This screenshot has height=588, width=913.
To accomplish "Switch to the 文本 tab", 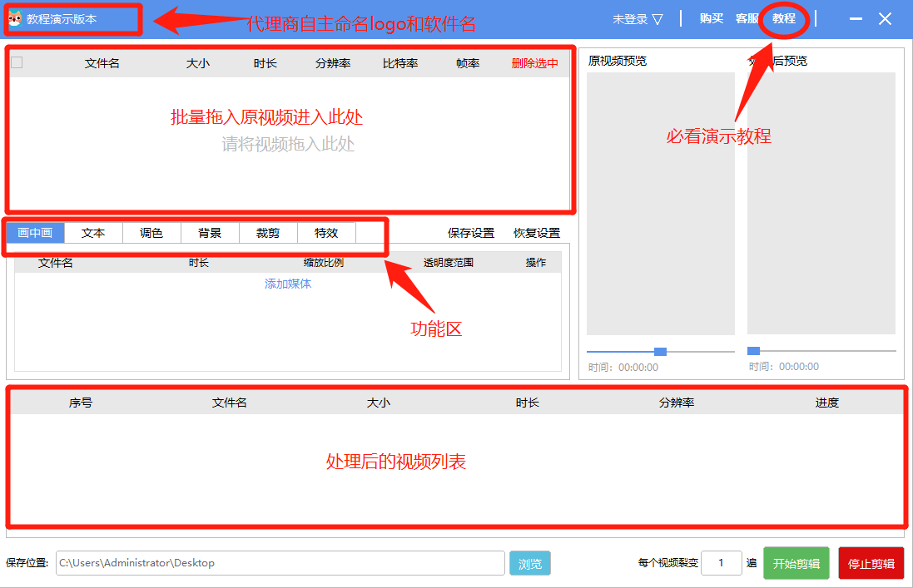I will [93, 233].
